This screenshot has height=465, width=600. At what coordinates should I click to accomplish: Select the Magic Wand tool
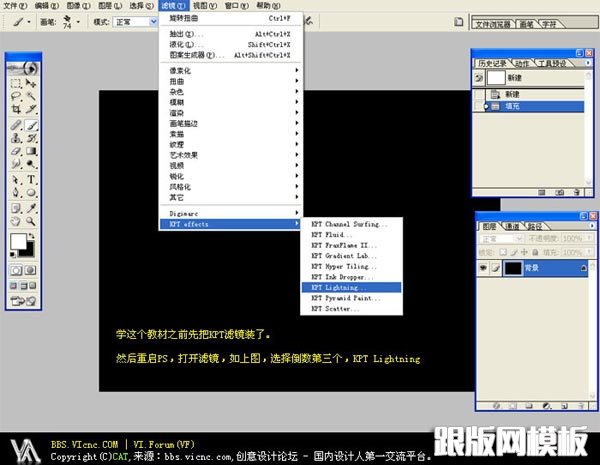pyautogui.click(x=31, y=96)
